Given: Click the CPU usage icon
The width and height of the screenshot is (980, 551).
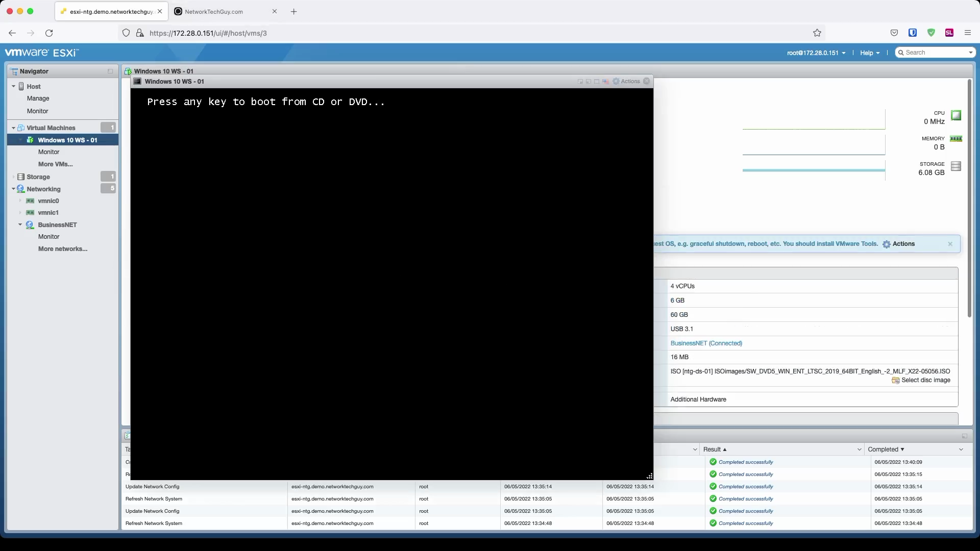Looking at the screenshot, I should 956,115.
